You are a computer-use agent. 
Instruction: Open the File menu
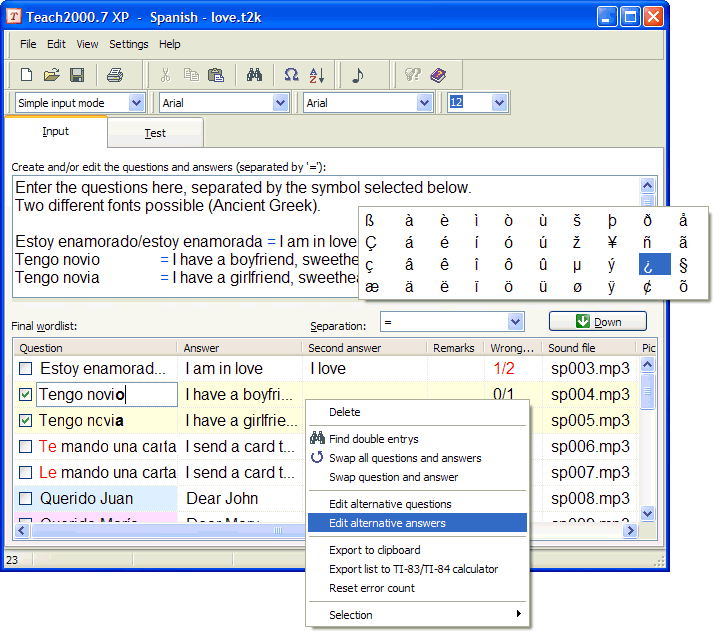[x=28, y=44]
